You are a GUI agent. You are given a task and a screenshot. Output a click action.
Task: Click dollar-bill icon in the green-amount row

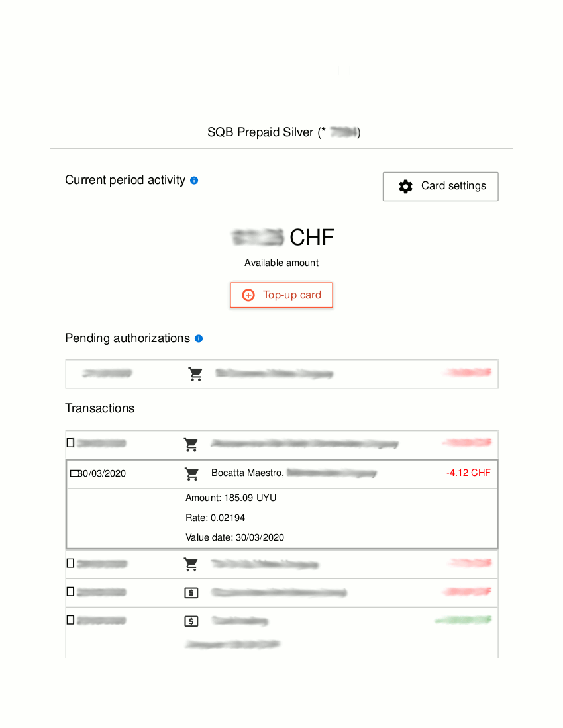point(191,621)
